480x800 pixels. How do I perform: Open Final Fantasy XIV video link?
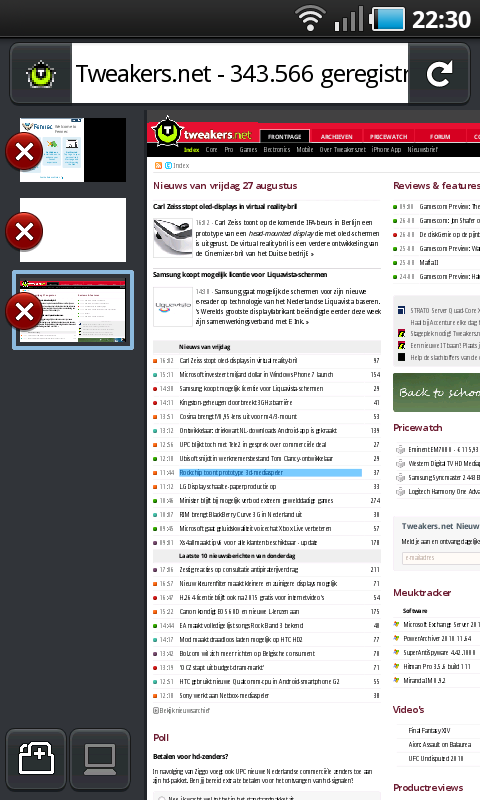429,731
